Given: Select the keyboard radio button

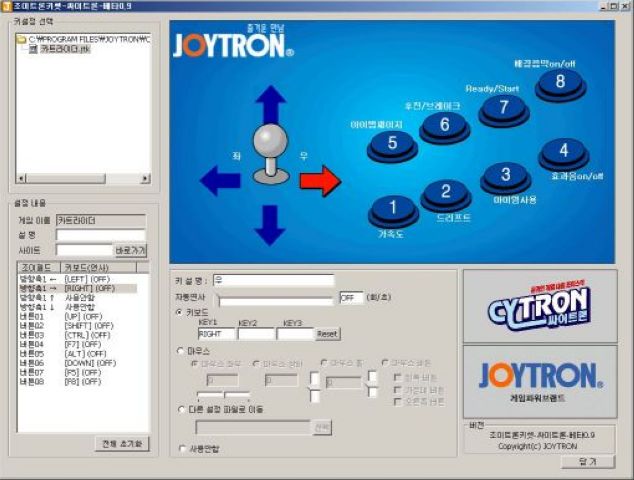Looking at the screenshot, I should coord(180,313).
